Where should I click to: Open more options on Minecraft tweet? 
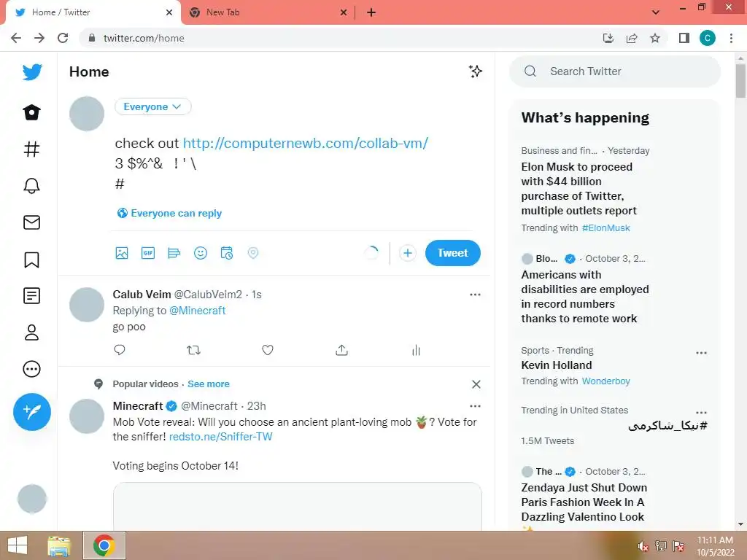coord(475,405)
